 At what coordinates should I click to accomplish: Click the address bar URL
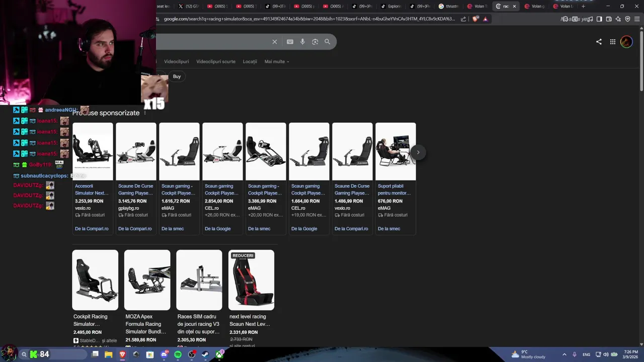[x=309, y=19]
